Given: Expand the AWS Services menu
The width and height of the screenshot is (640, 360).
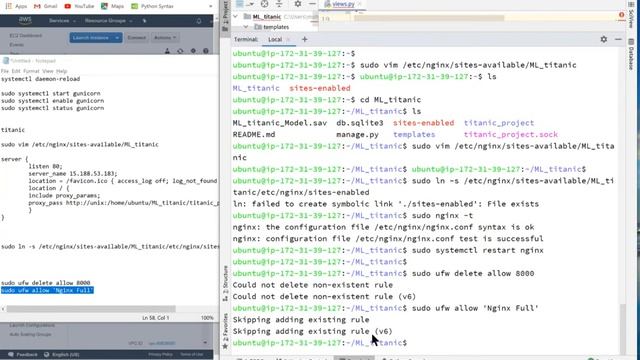Looking at the screenshot, I should point(62,20).
